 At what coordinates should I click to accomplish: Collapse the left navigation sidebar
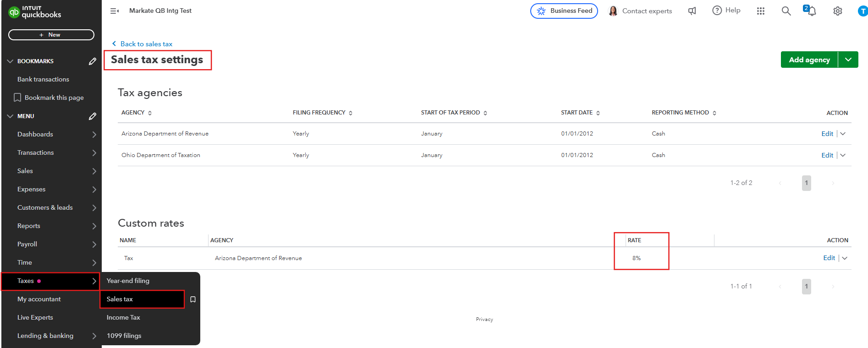coord(115,11)
